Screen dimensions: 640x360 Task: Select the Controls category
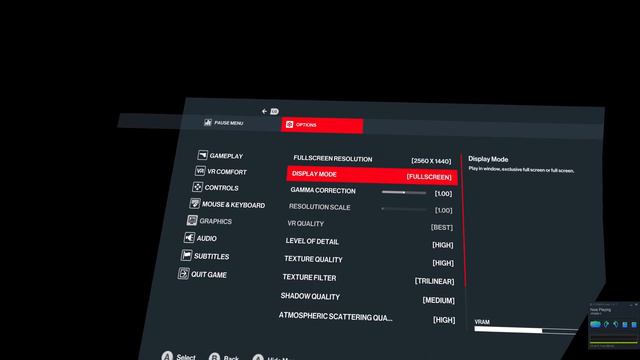215,187
